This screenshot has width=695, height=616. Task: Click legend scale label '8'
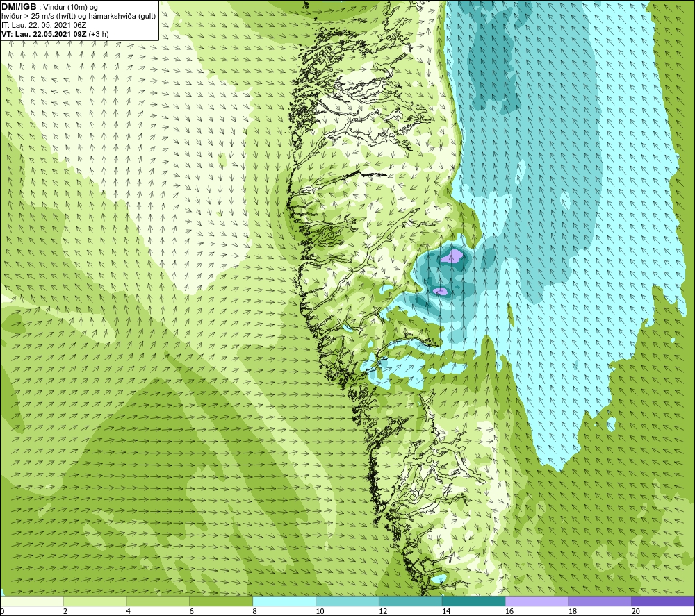point(254,611)
